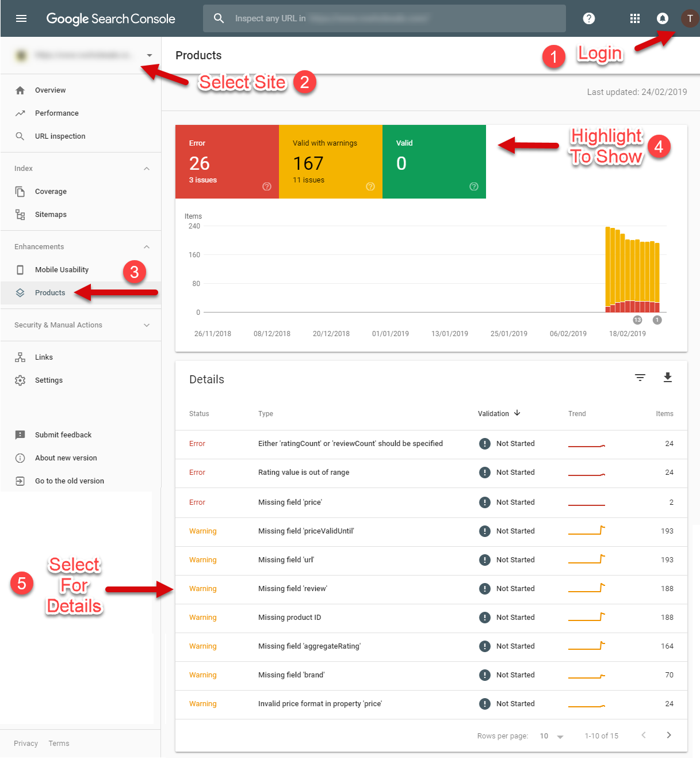
Task: Collapse the Index section
Action: pos(147,169)
